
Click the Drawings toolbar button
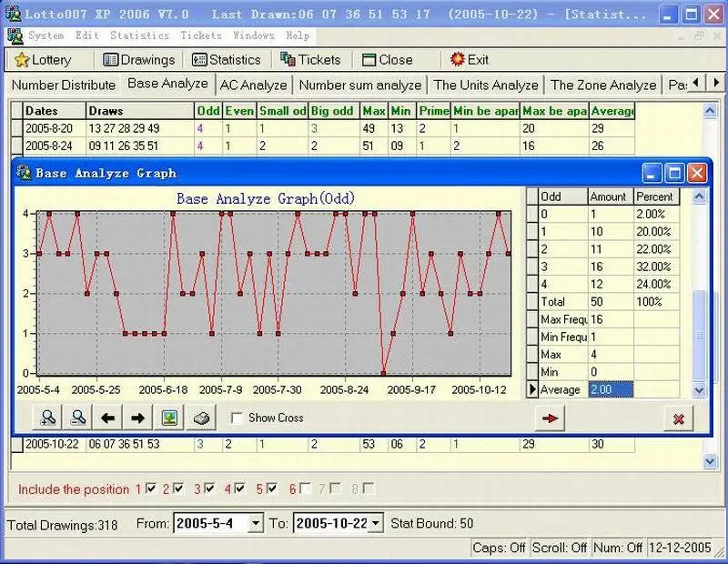139,60
